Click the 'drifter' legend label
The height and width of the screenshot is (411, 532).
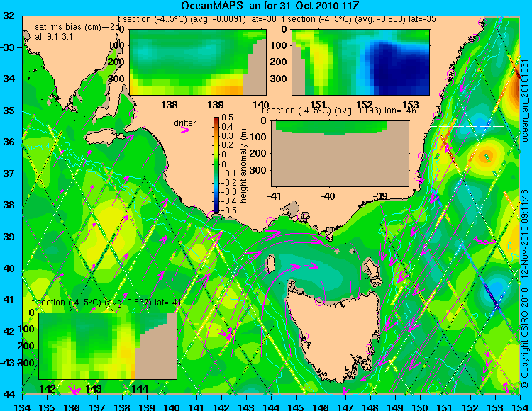coord(185,123)
